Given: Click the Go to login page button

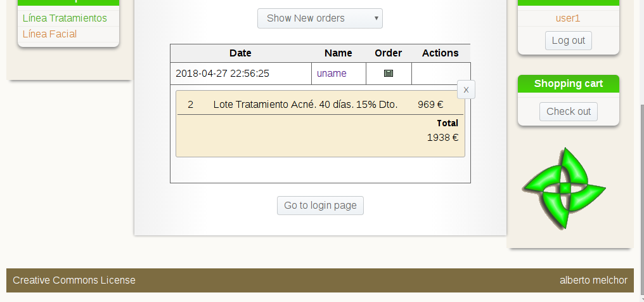Looking at the screenshot, I should 320,206.
